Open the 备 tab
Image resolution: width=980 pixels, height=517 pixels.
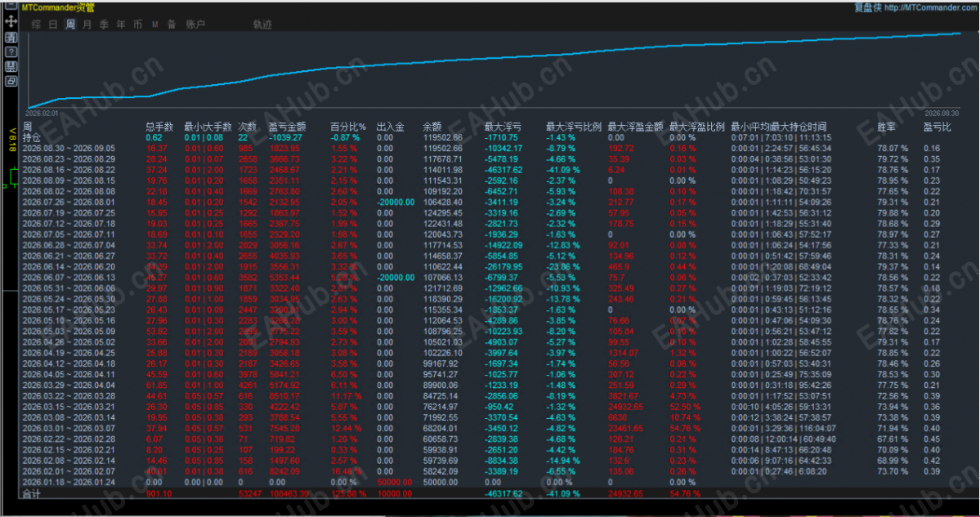pyautogui.click(x=172, y=25)
